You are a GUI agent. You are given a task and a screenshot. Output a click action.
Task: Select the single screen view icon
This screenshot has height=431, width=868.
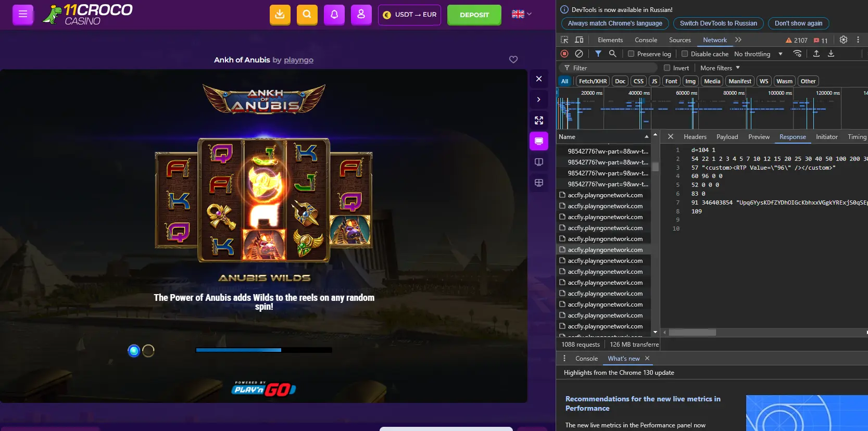[x=539, y=141]
